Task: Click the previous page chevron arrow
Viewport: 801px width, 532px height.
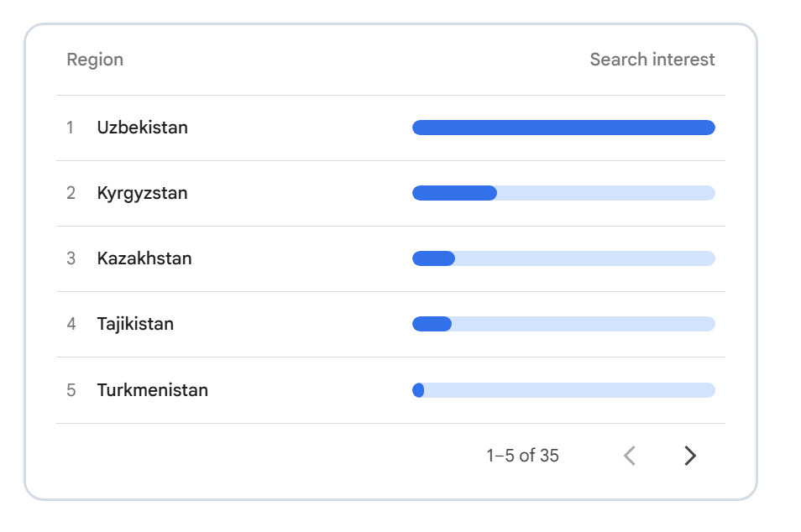Action: point(630,456)
